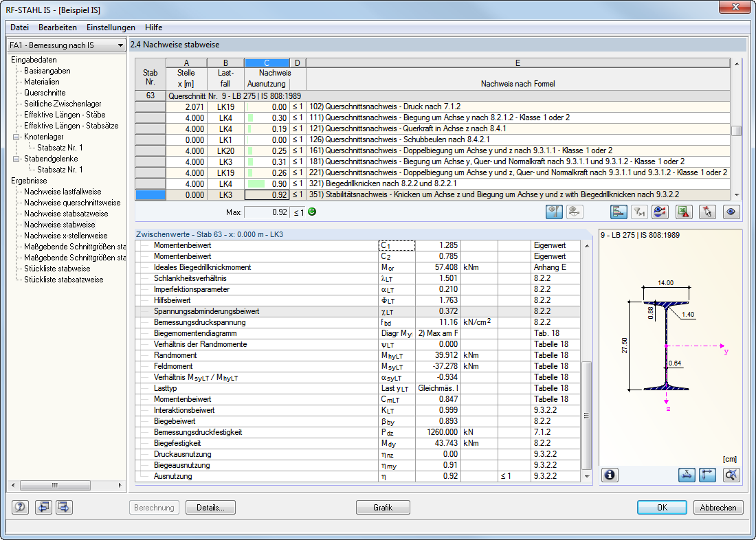Select Stückliste stabweise tree item
Viewport: 756px width, 540px height.
pyautogui.click(x=57, y=269)
